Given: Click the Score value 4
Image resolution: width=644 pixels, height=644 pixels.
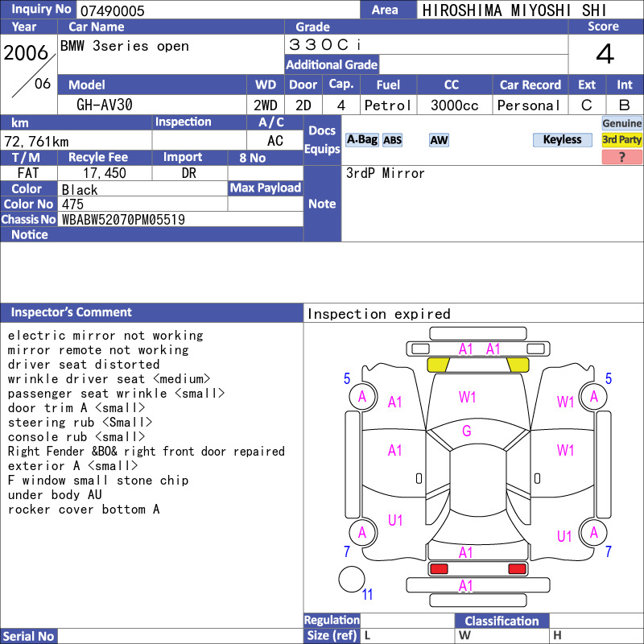Looking at the screenshot, I should (x=605, y=54).
